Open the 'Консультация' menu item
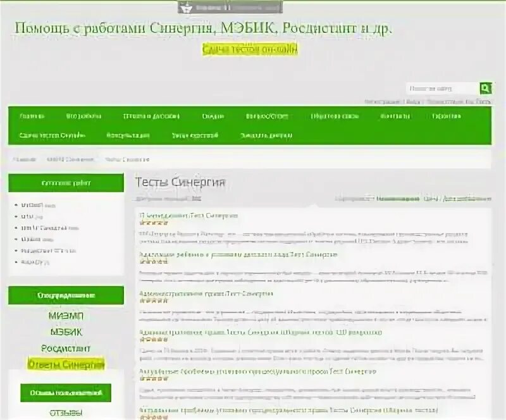Image resolution: width=506 pixels, height=420 pixels. (128, 135)
